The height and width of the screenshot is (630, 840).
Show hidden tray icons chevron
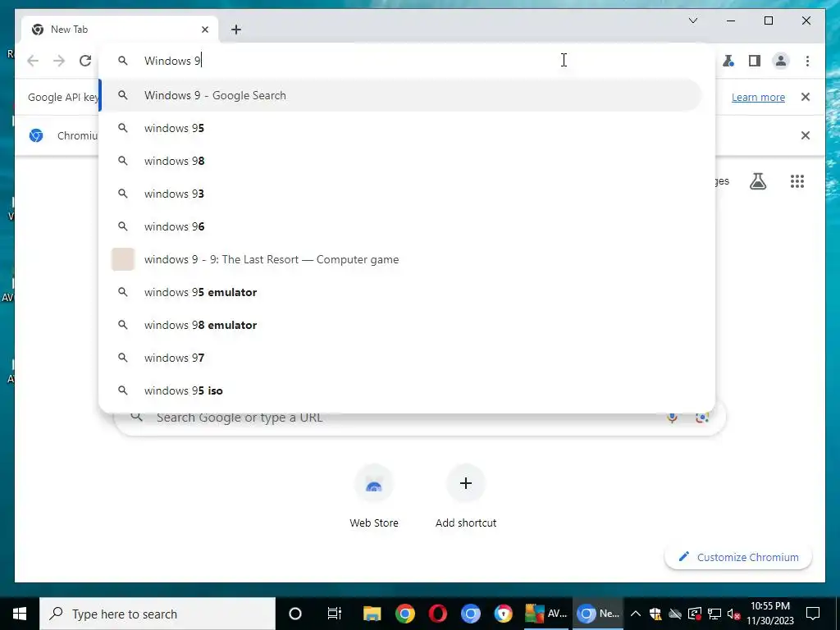coord(636,614)
